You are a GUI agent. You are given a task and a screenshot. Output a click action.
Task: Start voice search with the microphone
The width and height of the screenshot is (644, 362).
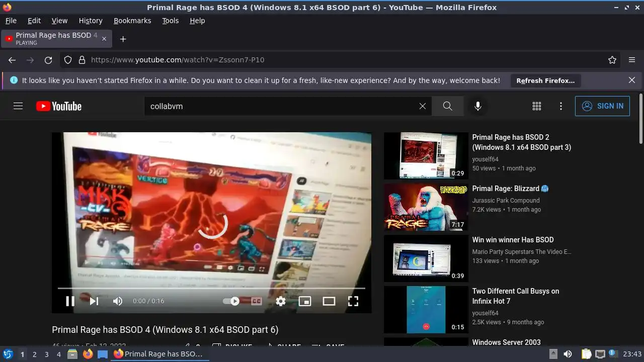478,106
